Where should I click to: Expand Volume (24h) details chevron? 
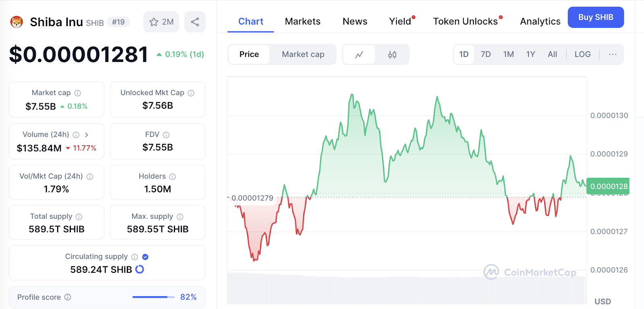point(87,135)
